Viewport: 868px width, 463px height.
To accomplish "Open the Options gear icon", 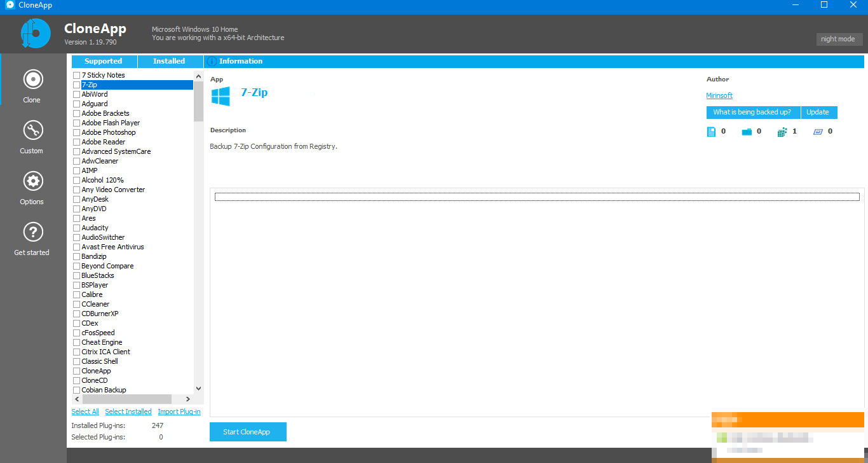I will click(x=32, y=181).
